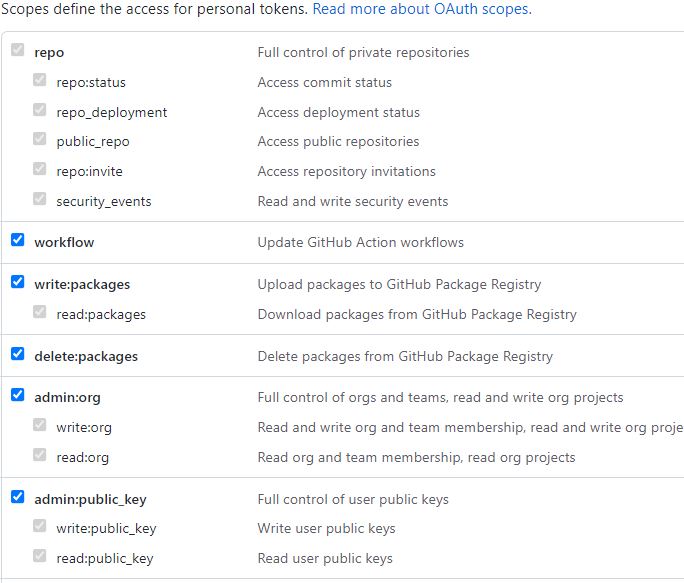The image size is (684, 583).
Task: Toggle the repo scope checkbox
Action: [x=17, y=50]
